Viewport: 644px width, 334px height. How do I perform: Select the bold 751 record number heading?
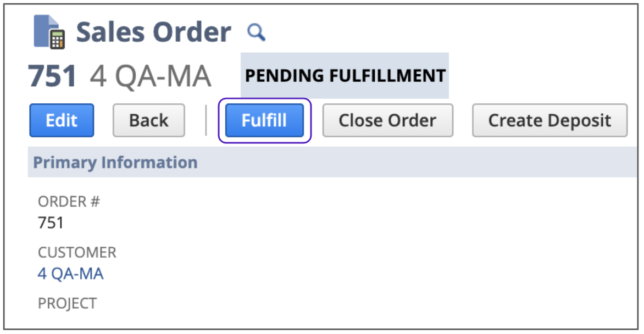click(x=52, y=76)
